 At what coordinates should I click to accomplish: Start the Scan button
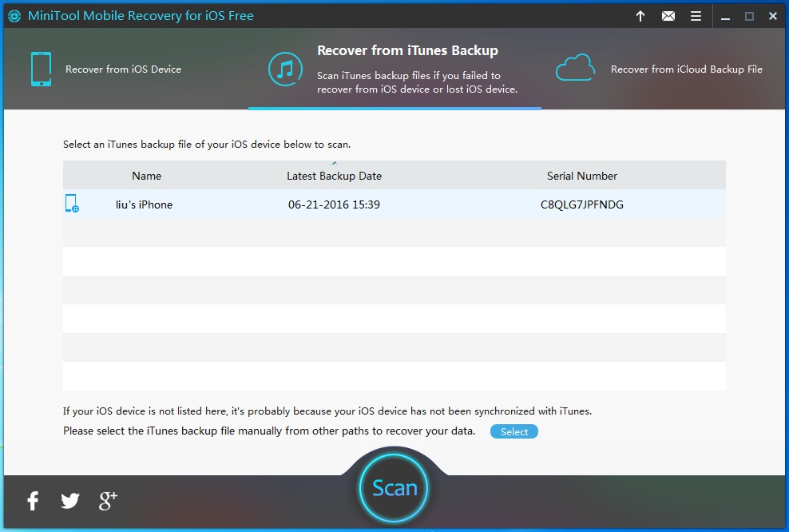pos(394,488)
